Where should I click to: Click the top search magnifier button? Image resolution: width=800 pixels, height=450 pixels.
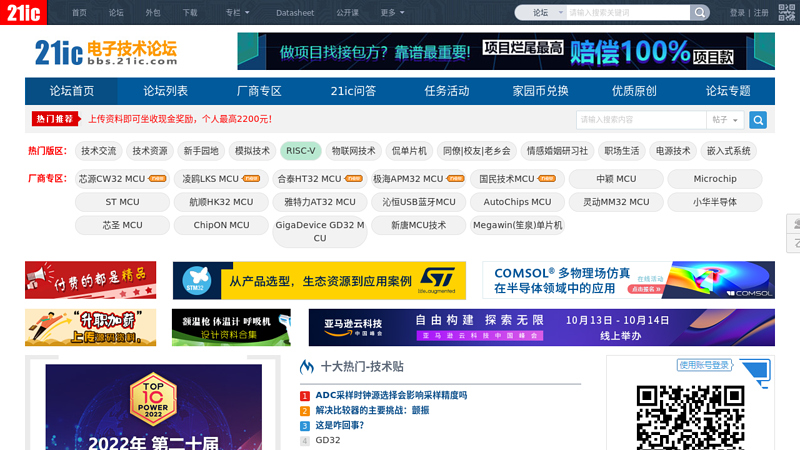pos(699,12)
